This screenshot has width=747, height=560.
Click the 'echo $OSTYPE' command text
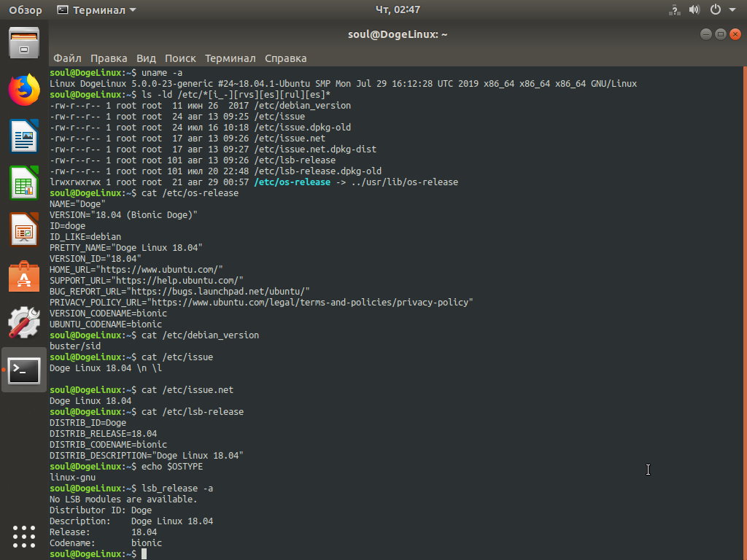[172, 467]
